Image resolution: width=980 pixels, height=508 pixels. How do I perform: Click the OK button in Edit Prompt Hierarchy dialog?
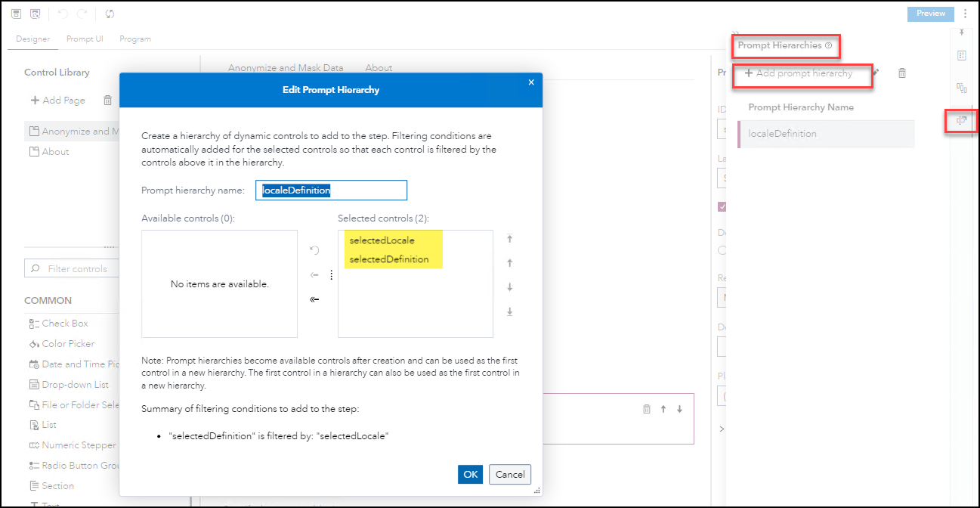(469, 474)
